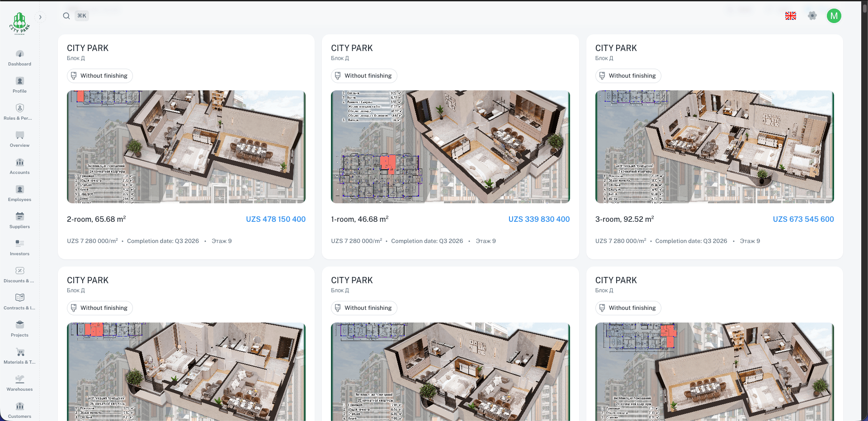Open Contracts section in sidebar
Screen dimensions: 868x421
[19, 298]
